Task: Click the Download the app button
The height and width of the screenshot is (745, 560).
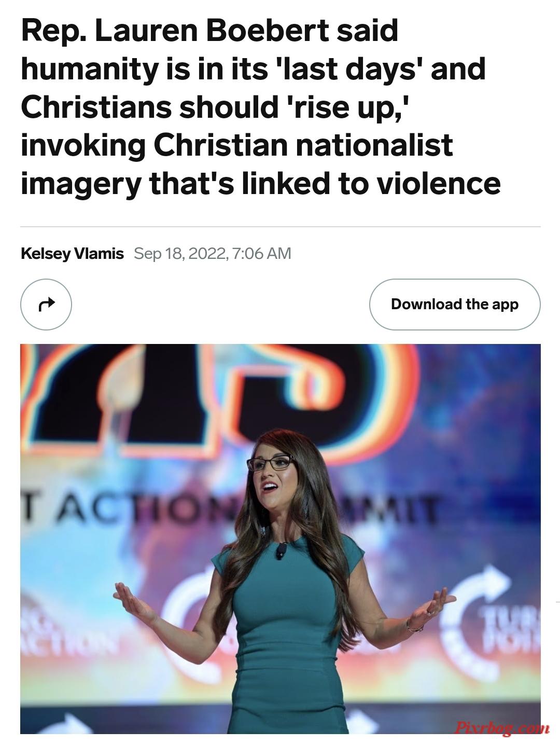Action: click(455, 305)
